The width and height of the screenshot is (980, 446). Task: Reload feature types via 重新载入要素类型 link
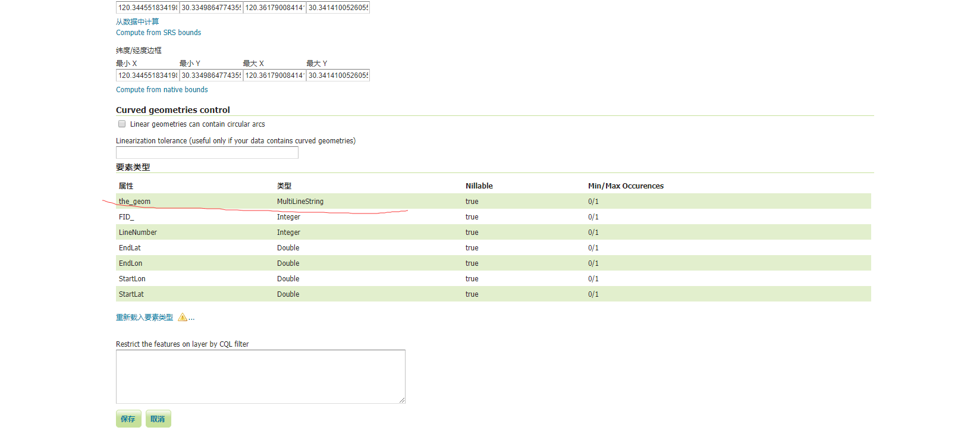pyautogui.click(x=145, y=318)
